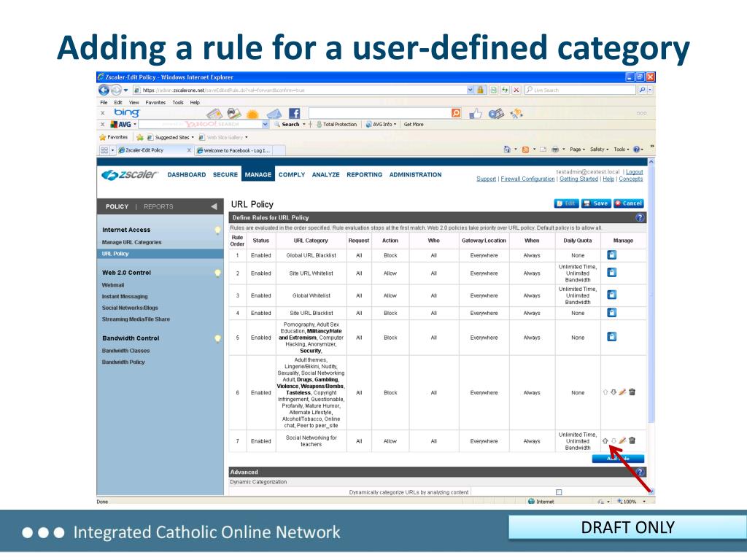This screenshot has width=747, height=560.
Task: Move rule 6 up with the up arrow
Action: click(x=605, y=392)
